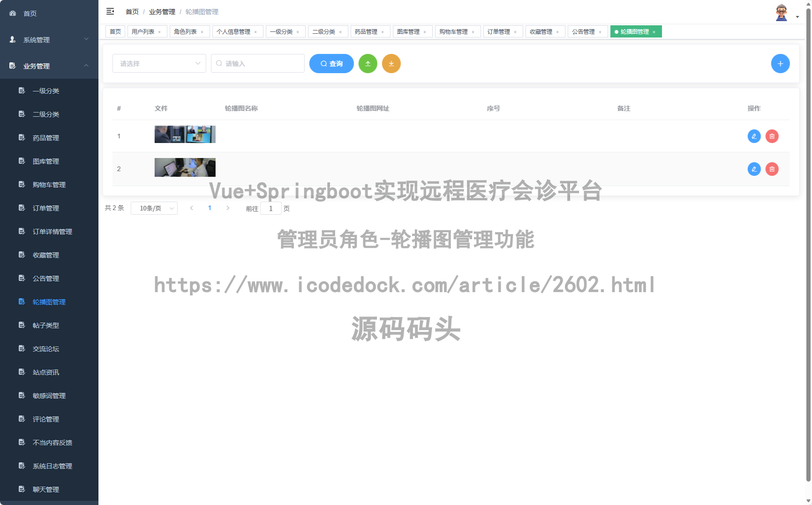Screen dimensions: 812x505
Task: Click the 查询 search button
Action: click(x=331, y=63)
